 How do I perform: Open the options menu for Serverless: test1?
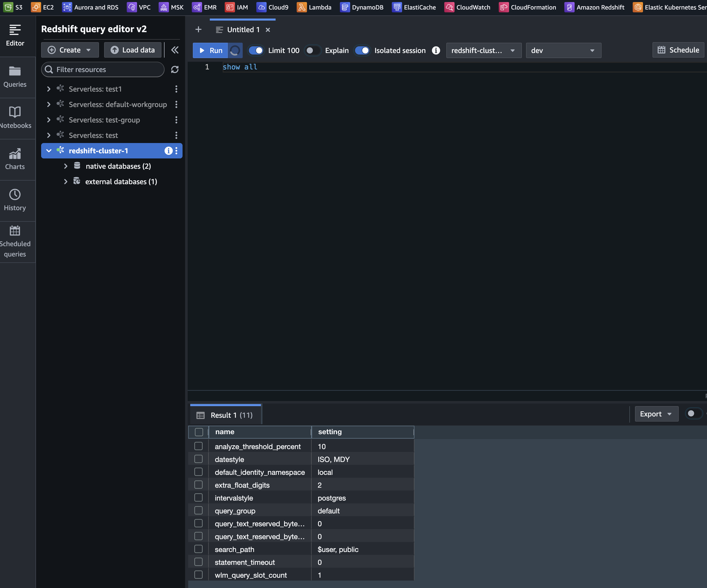pyautogui.click(x=176, y=89)
